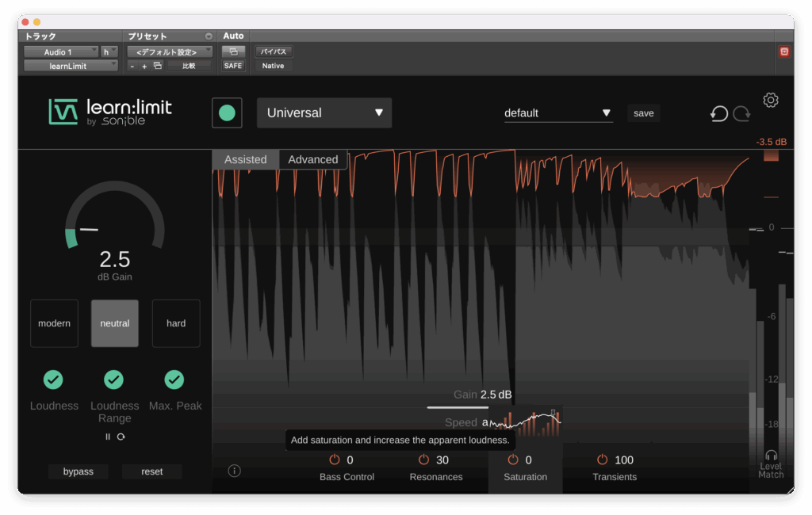Click the reset button

[151, 471]
